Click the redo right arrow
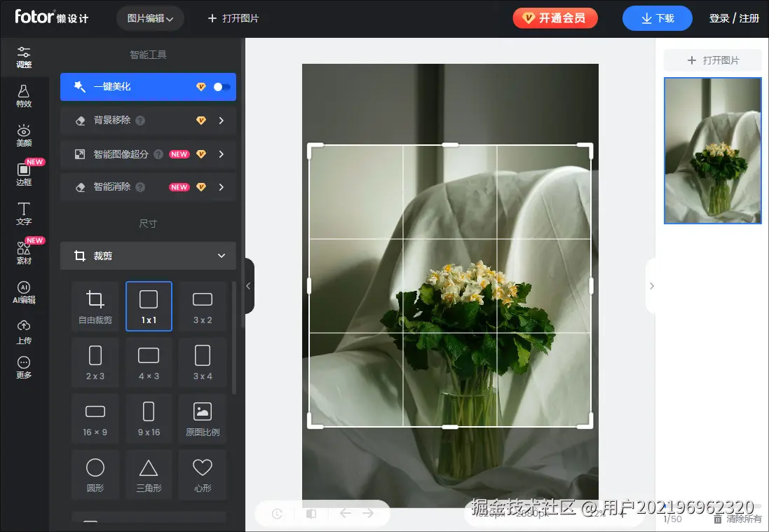The width and height of the screenshot is (769, 532). (x=368, y=513)
